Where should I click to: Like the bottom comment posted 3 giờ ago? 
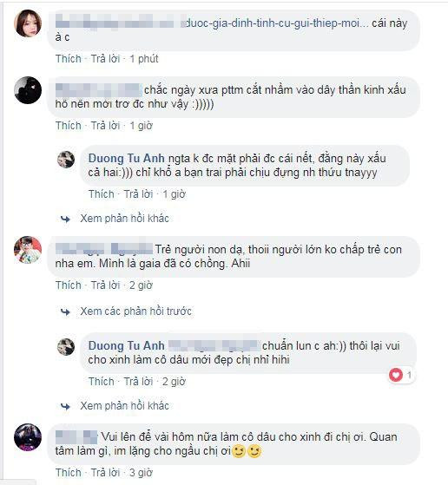(69, 473)
